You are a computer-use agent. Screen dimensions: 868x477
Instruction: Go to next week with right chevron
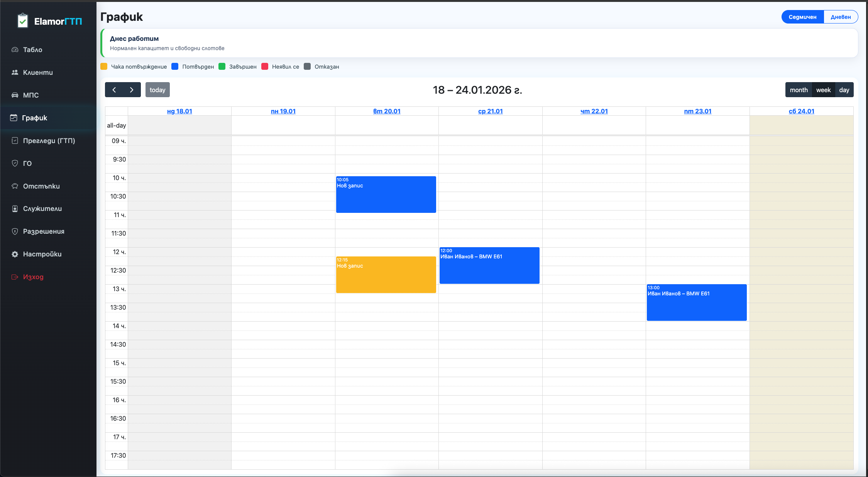pos(132,90)
